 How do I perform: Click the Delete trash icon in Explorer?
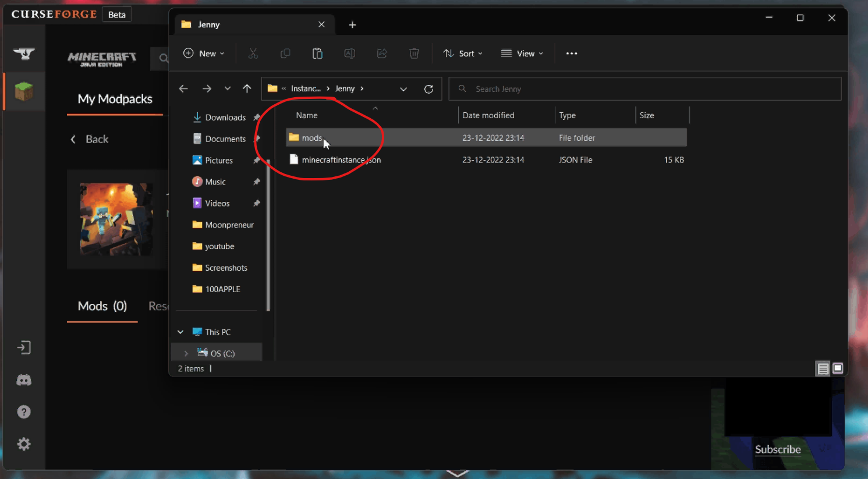click(414, 54)
